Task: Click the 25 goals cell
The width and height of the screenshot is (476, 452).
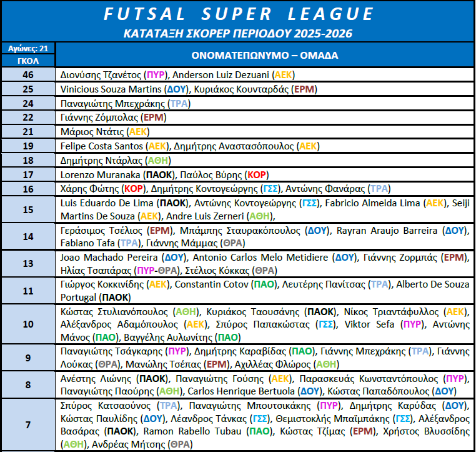Action: pos(28,89)
